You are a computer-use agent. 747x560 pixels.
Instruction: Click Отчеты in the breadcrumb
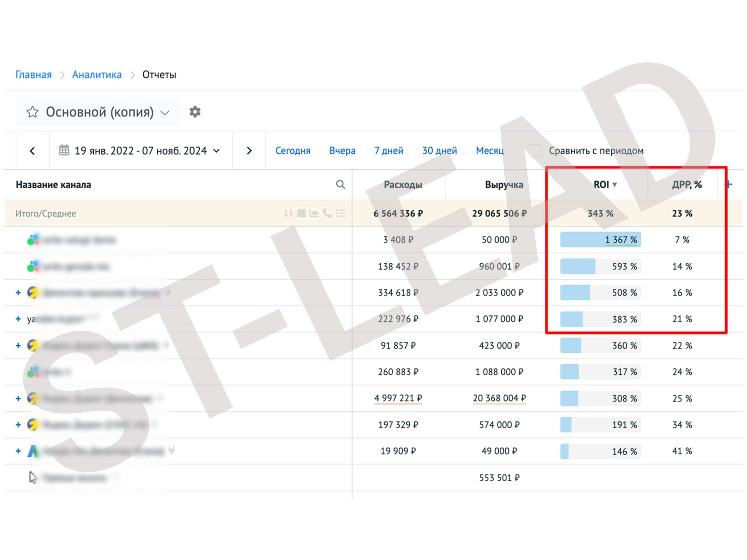(x=159, y=75)
